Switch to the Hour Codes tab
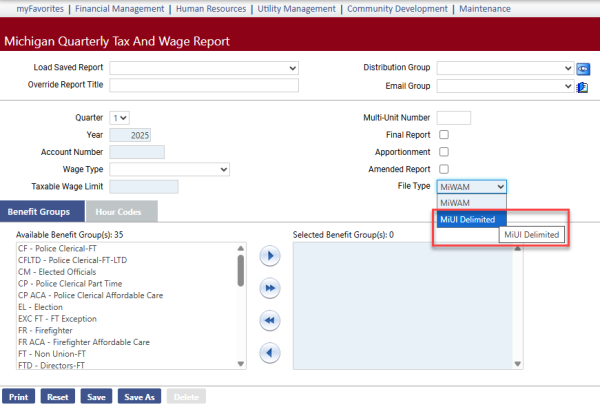This screenshot has width=600, height=407. point(118,212)
